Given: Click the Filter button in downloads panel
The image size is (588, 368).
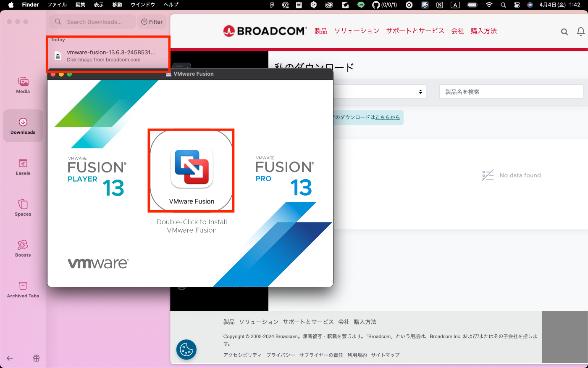Looking at the screenshot, I should [x=152, y=22].
